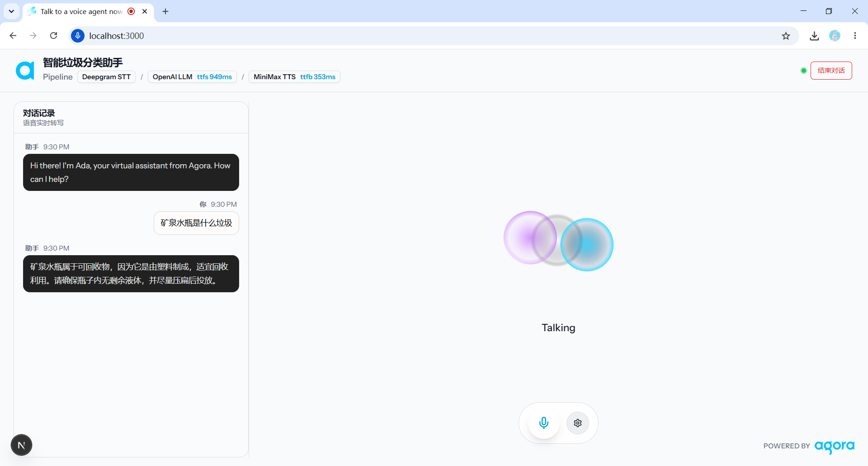868x466 pixels.
Task: Click the OpenAI LLM pipeline badge
Action: coord(192,77)
